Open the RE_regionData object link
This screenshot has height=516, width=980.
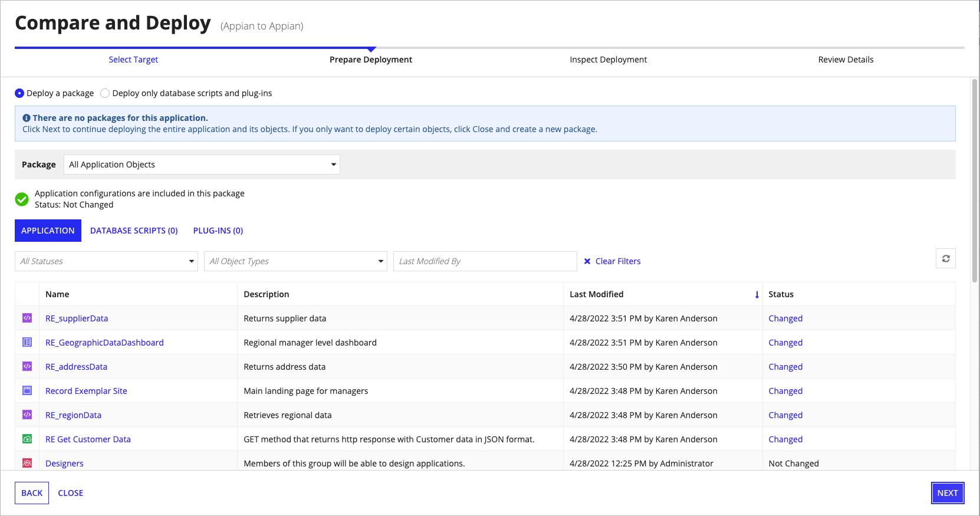(x=73, y=415)
